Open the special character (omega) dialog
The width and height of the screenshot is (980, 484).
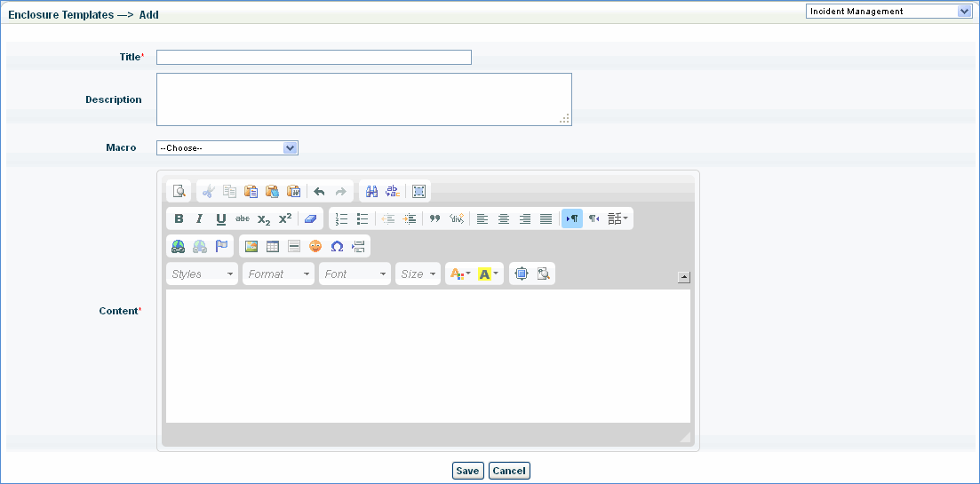click(337, 247)
